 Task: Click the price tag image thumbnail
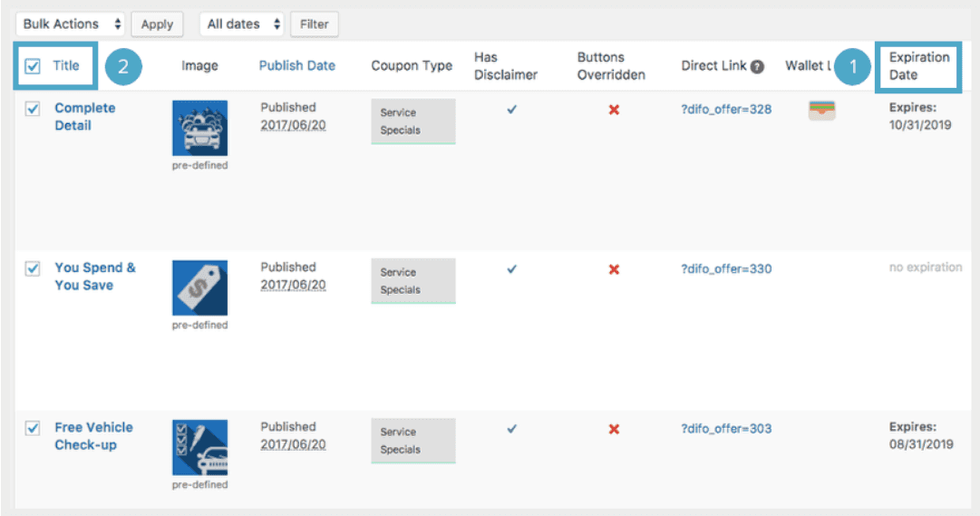click(x=200, y=287)
